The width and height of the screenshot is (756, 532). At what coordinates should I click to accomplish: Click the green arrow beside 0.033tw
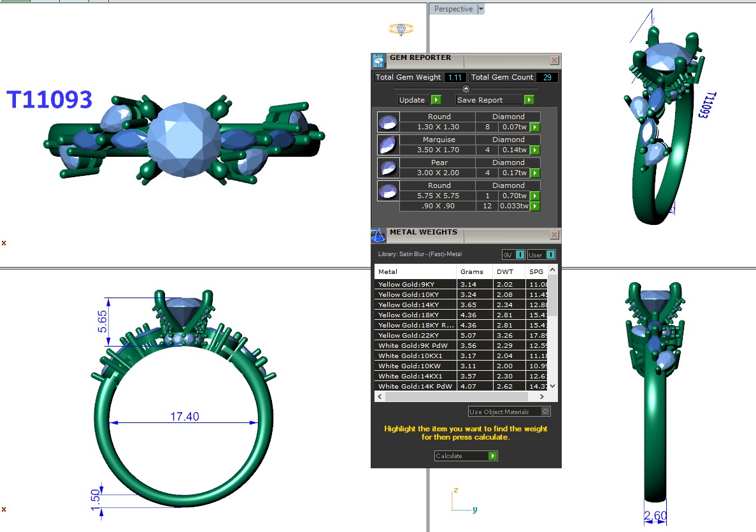coord(535,206)
